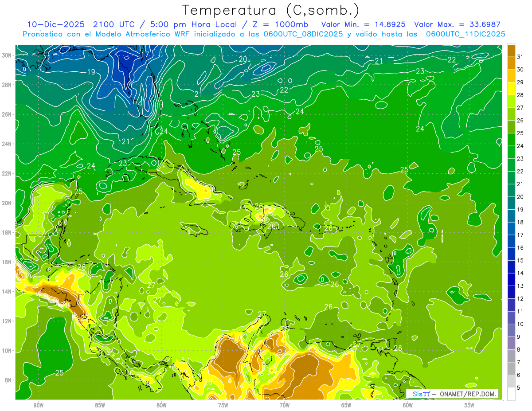Click the "0600UTC_08DIC2025" initialization time
The height and width of the screenshot is (411, 532).
coord(303,34)
